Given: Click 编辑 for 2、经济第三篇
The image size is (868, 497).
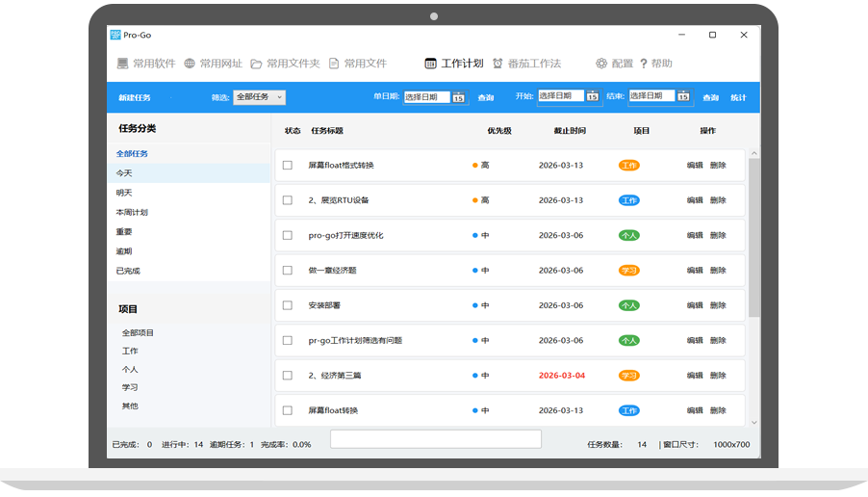Looking at the screenshot, I should point(695,375).
